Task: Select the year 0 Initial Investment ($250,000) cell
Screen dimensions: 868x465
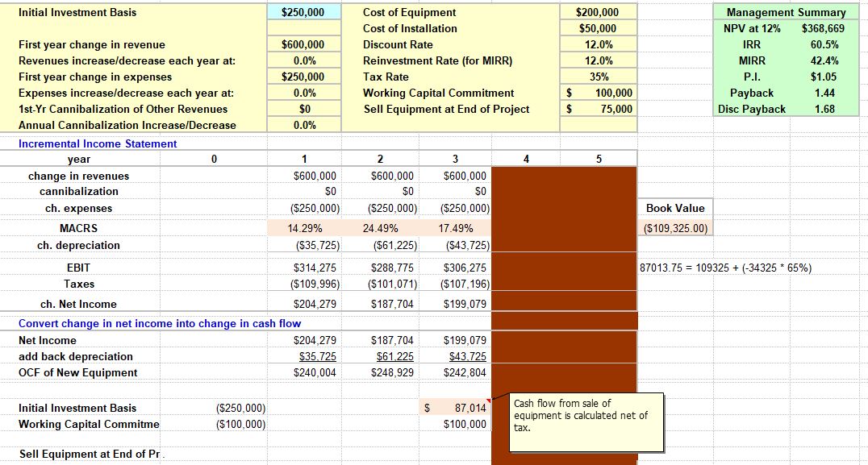Action: pyautogui.click(x=214, y=408)
